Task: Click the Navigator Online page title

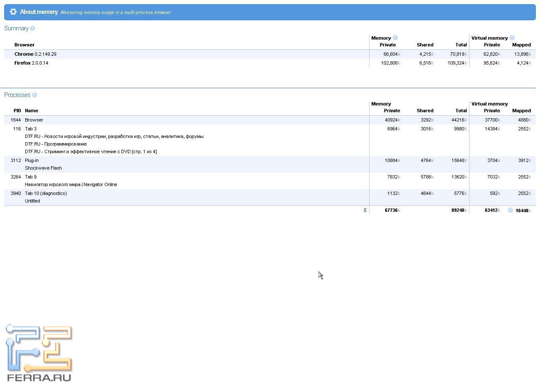Action: pyautogui.click(x=71, y=184)
